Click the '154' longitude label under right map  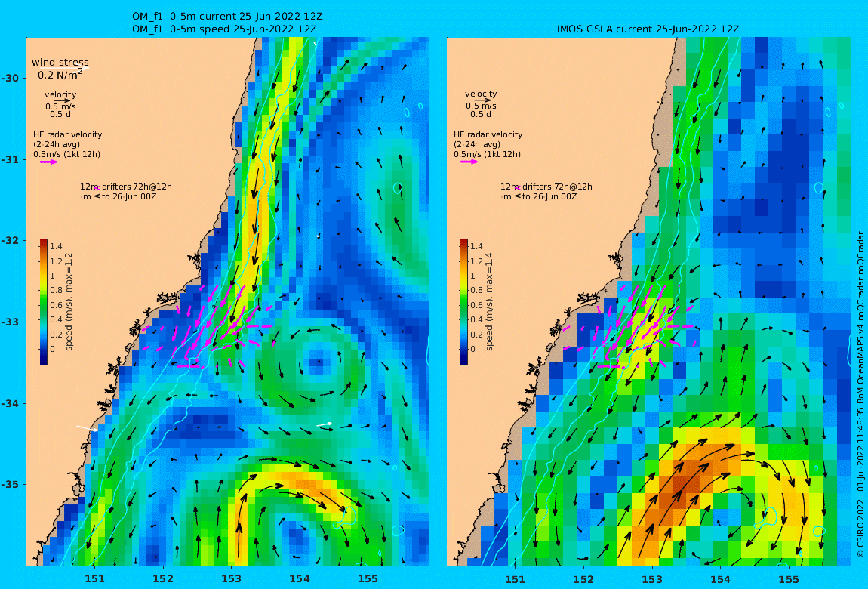(720, 579)
